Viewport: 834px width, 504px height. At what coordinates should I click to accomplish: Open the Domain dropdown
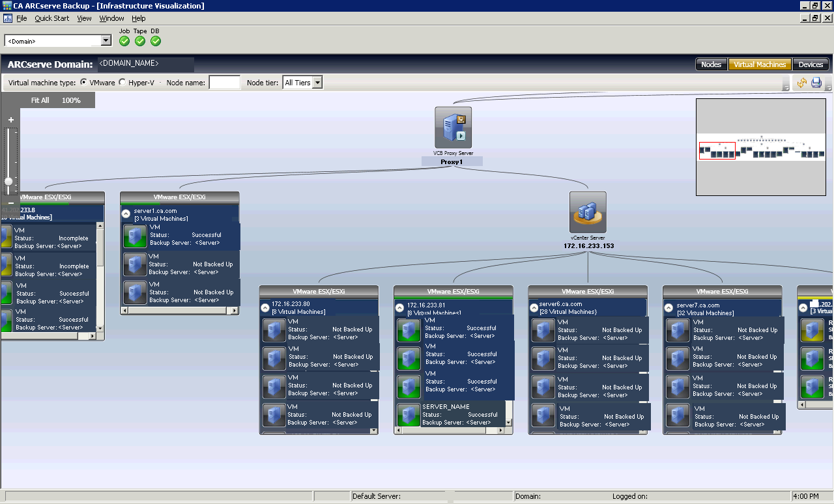(106, 40)
